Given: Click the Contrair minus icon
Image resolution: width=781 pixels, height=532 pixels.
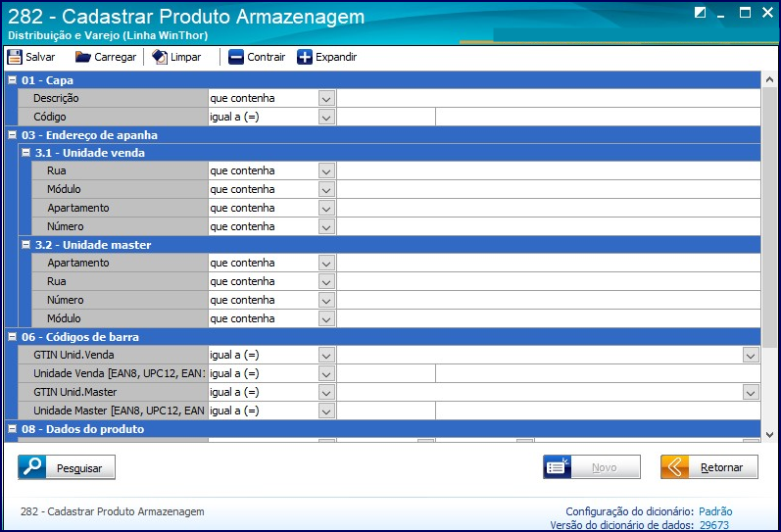Looking at the screenshot, I should pos(236,57).
